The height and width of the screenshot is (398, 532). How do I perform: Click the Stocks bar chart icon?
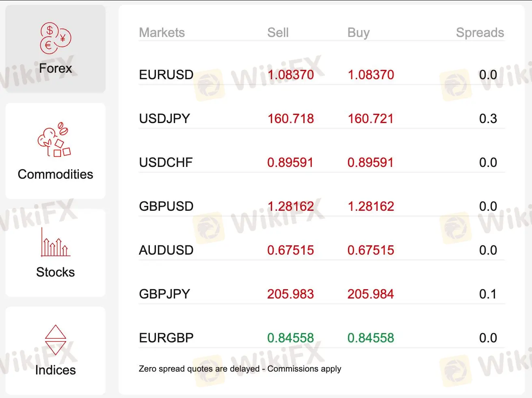click(55, 242)
